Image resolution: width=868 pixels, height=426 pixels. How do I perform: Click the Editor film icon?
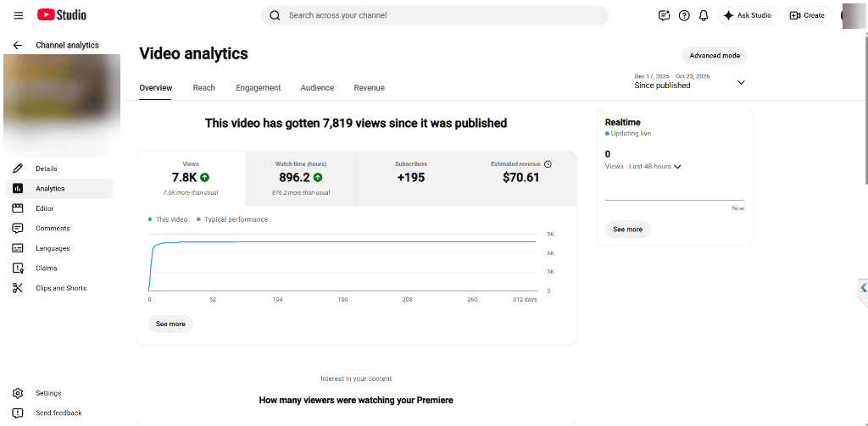[x=18, y=208]
